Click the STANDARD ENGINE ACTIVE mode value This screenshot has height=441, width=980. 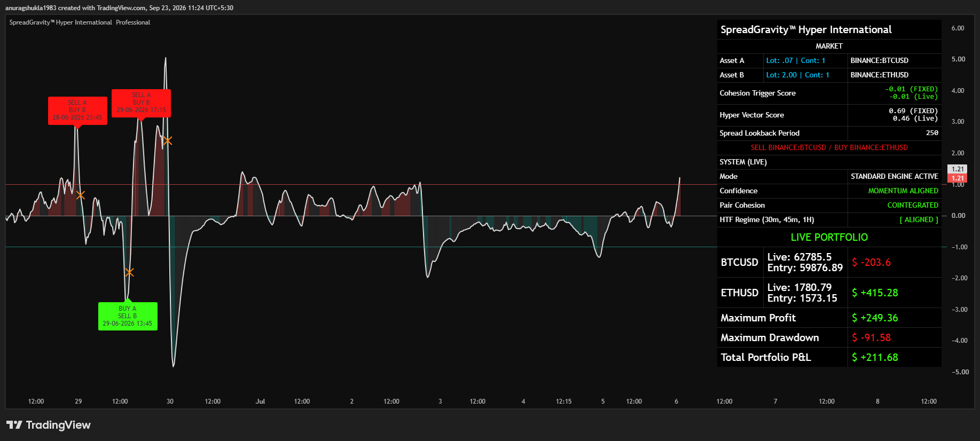tap(894, 177)
